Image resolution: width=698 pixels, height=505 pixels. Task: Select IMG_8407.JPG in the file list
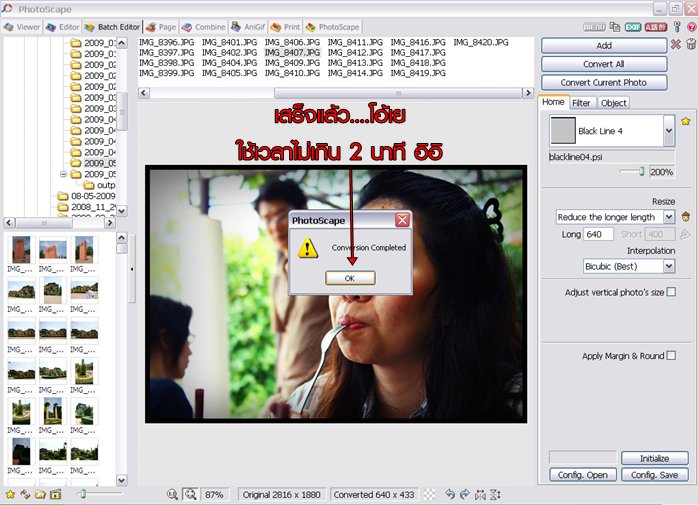click(292, 53)
